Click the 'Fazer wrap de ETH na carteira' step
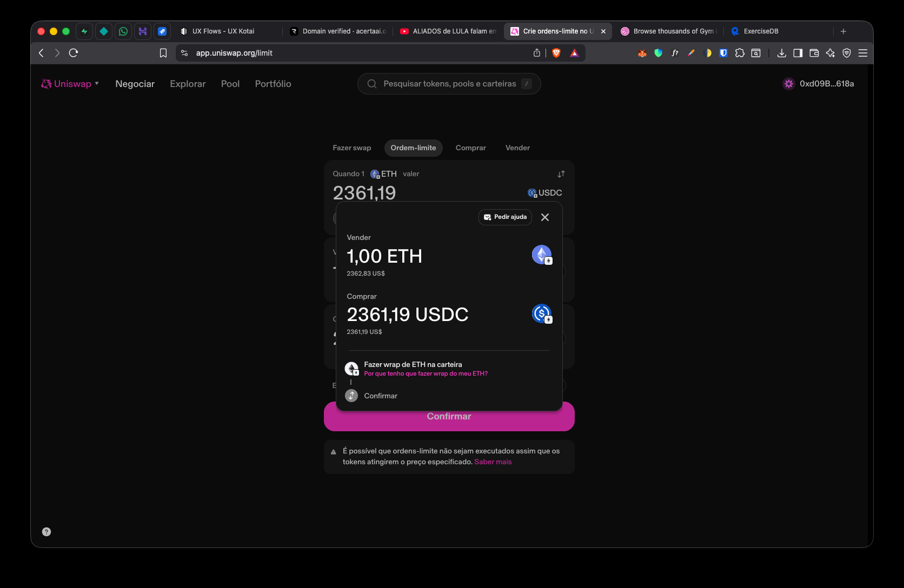Screen dimensions: 904x588 pyautogui.click(x=413, y=365)
